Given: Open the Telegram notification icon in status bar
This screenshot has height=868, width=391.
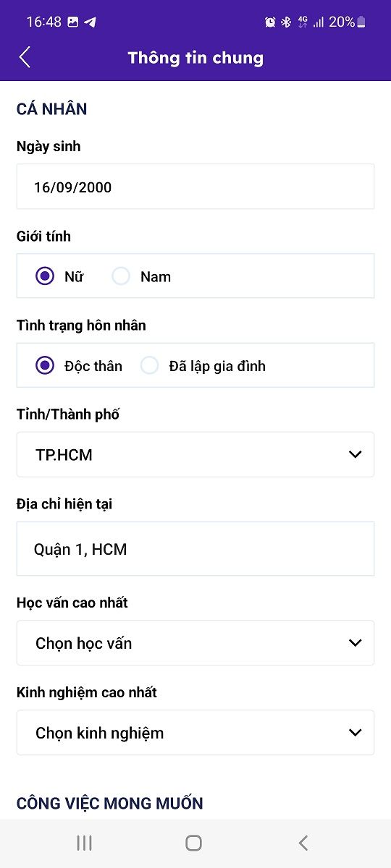Looking at the screenshot, I should click(x=90, y=22).
